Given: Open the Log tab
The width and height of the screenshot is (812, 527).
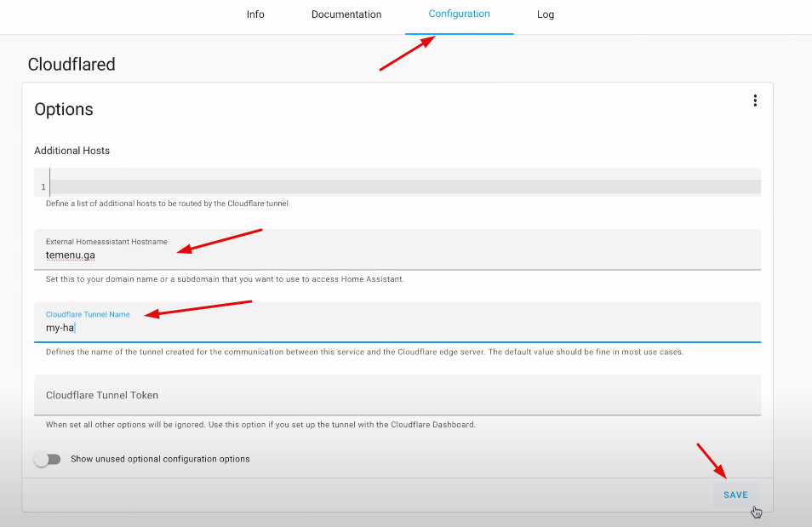Looking at the screenshot, I should pos(546,14).
